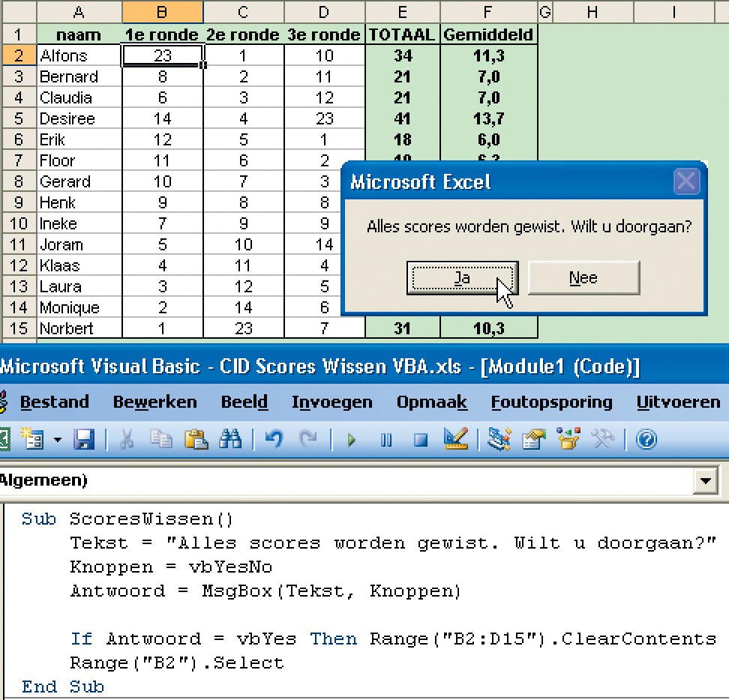Click the Gemiddeld header cell
This screenshot has width=729, height=700.
489,34
